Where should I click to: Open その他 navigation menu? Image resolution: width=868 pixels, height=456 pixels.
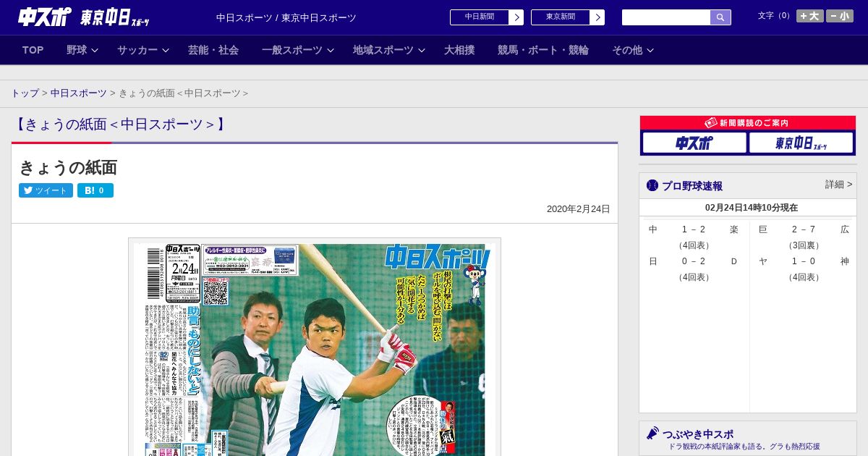(x=627, y=50)
